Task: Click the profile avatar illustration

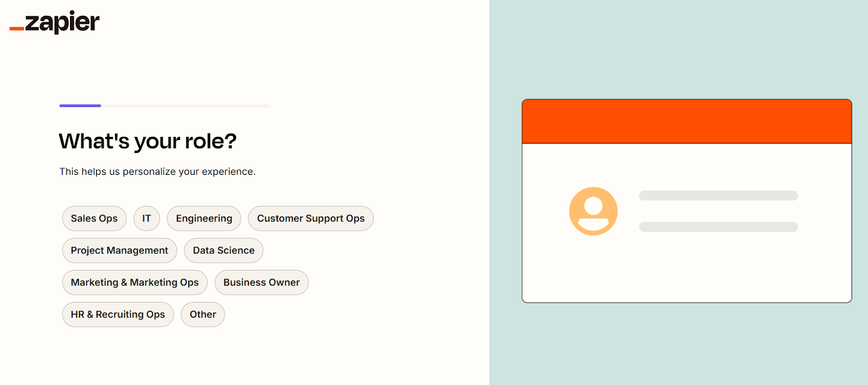Action: (x=593, y=211)
